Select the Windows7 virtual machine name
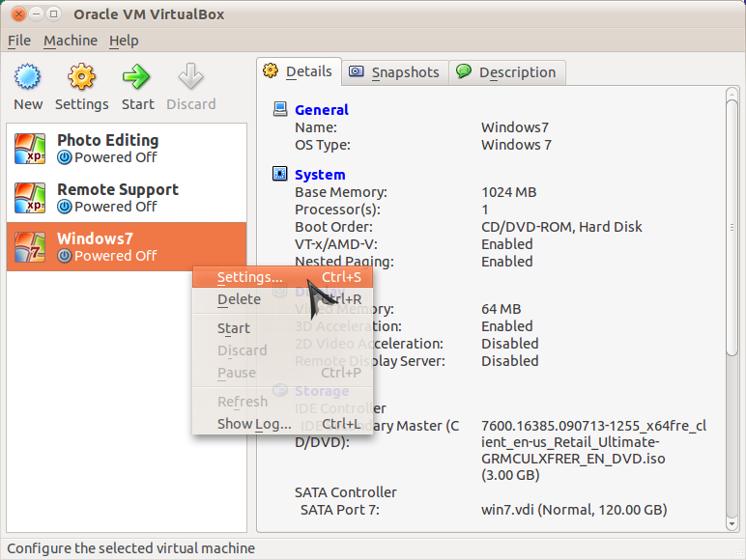 [x=95, y=238]
